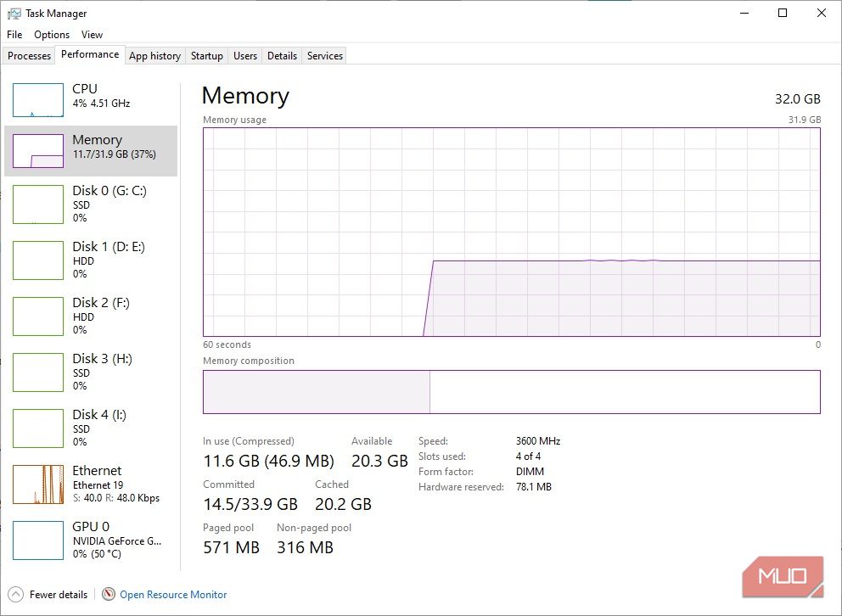842x616 pixels.
Task: Open the View menu
Action: 92,35
